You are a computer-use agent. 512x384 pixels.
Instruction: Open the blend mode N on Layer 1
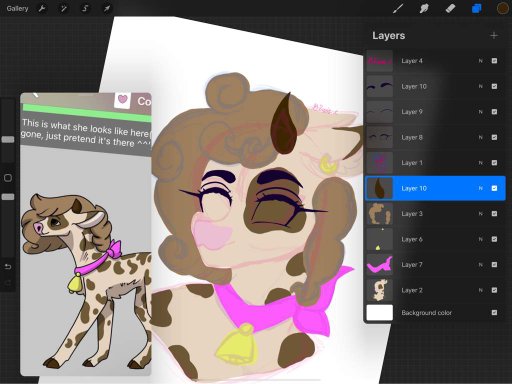480,163
